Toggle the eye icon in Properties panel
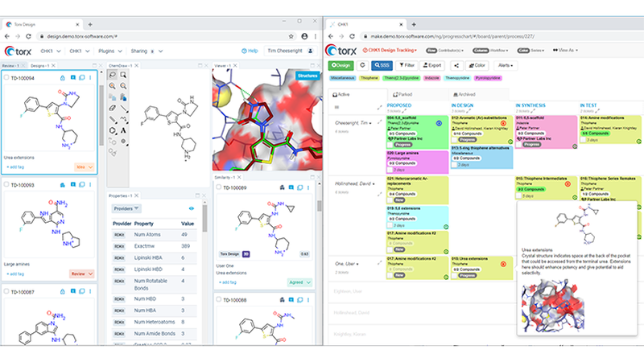 [192, 208]
